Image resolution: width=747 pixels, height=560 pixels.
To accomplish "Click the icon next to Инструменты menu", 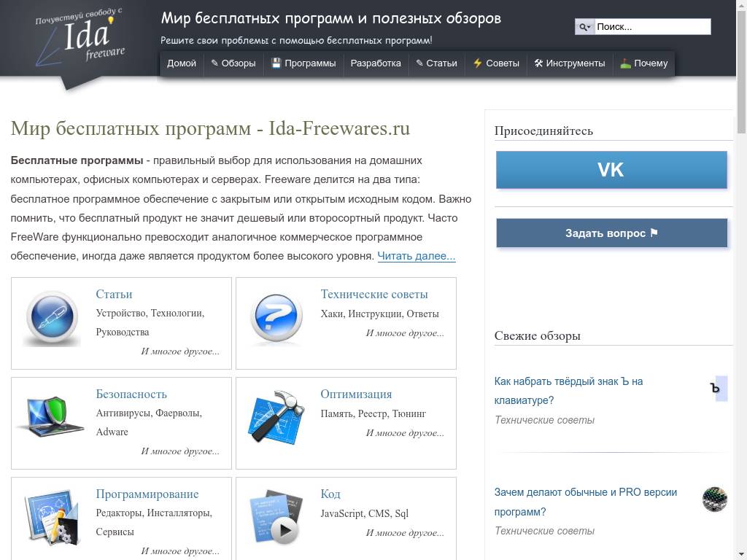I will point(539,63).
